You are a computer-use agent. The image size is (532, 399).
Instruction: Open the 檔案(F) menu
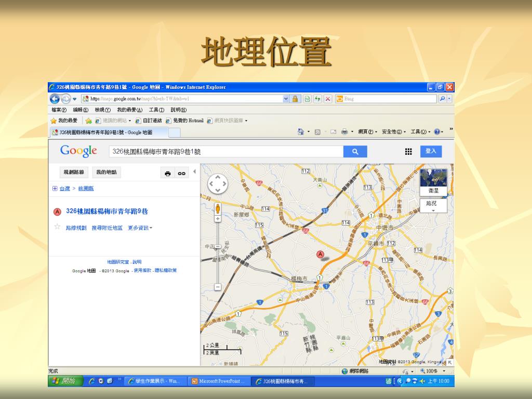click(x=59, y=110)
